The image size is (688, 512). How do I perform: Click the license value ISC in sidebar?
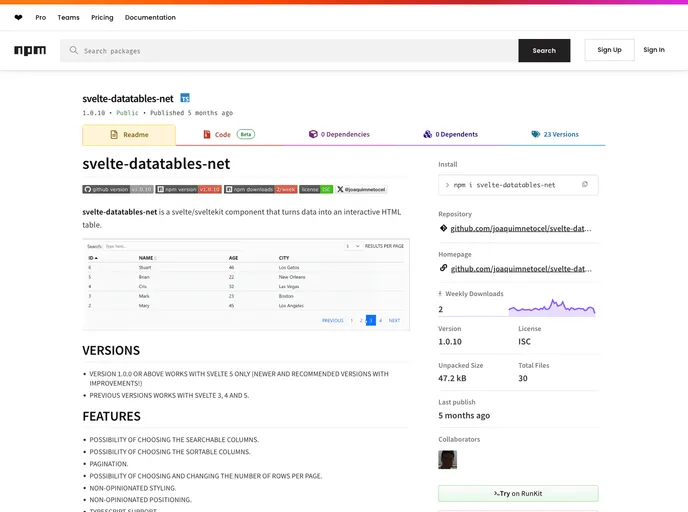coord(524,341)
